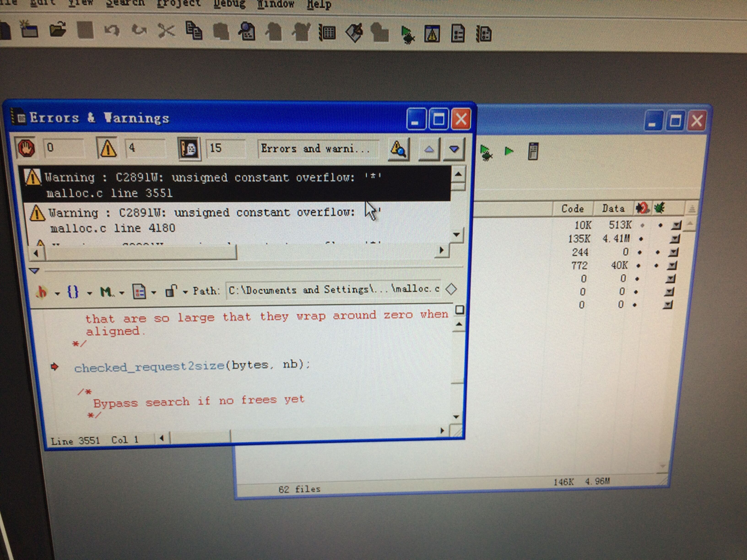This screenshot has width=747, height=560.
Task: Click the message list scroll up arrow
Action: click(x=458, y=174)
